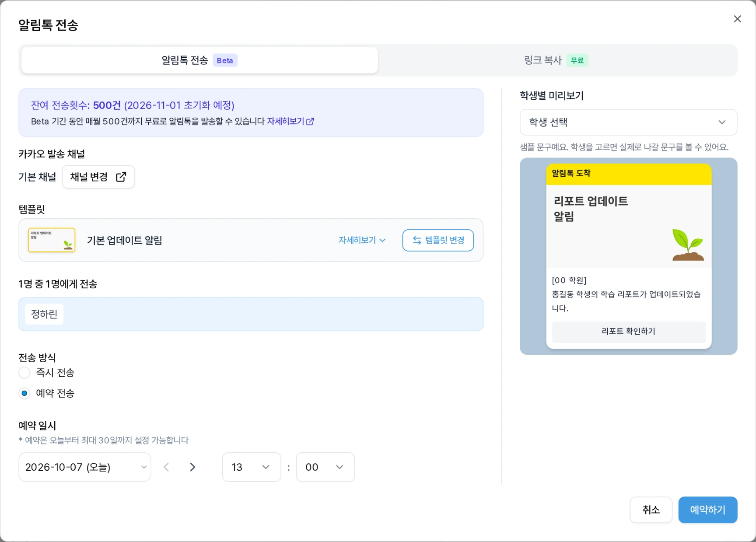Image resolution: width=756 pixels, height=542 pixels.
Task: Click the 예약하기 button
Action: click(x=708, y=510)
